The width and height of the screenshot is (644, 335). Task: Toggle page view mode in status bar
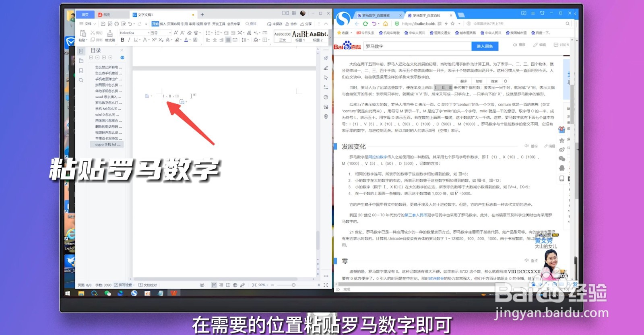click(214, 285)
